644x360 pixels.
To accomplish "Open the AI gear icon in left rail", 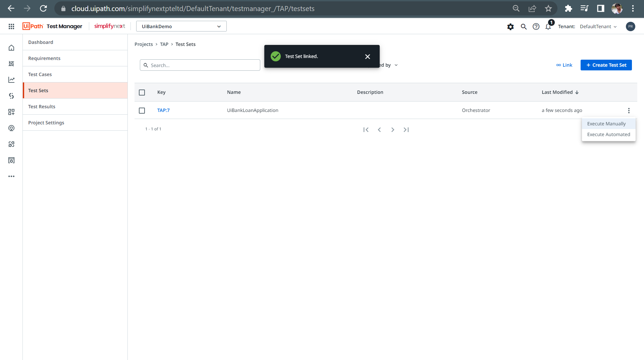I will tap(11, 144).
